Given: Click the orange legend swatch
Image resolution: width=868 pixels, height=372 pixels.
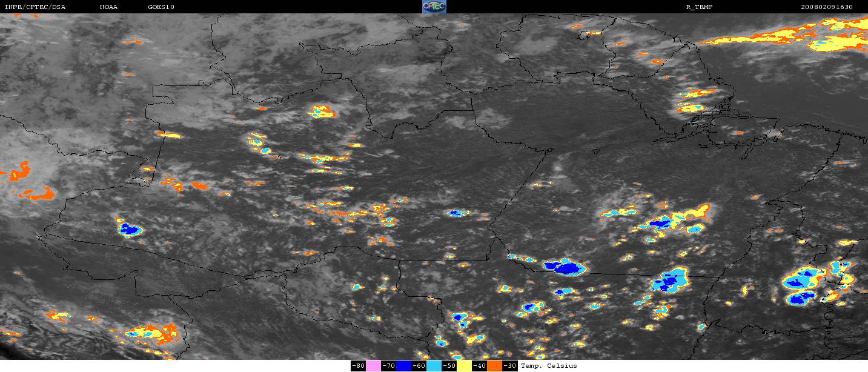Looking at the screenshot, I should 494,366.
